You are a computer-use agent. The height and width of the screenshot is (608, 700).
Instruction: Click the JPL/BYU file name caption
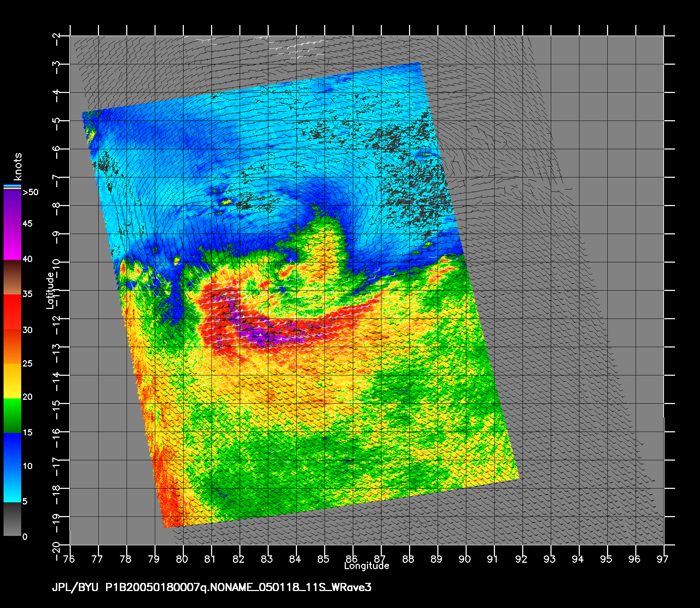point(212,588)
